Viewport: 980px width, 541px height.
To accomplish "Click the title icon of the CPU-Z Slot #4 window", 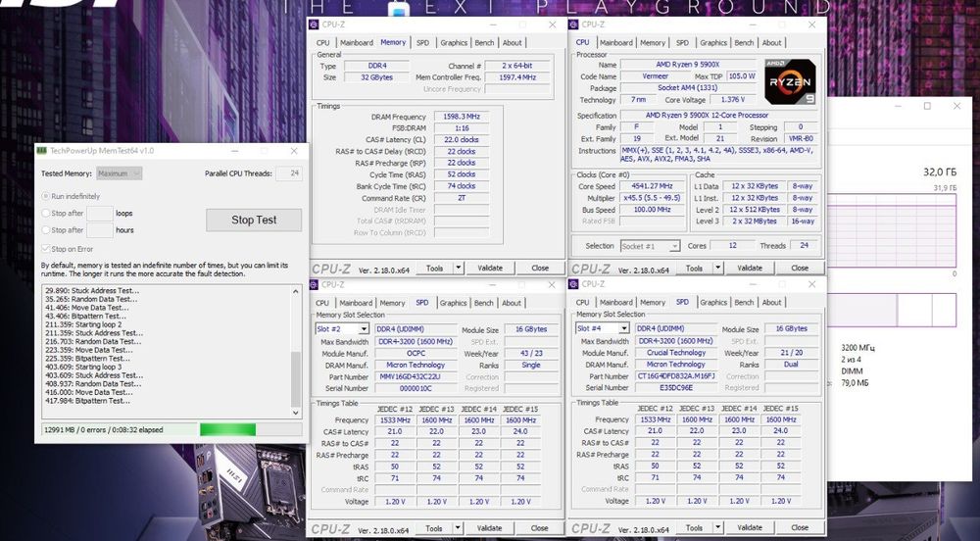I will point(574,284).
